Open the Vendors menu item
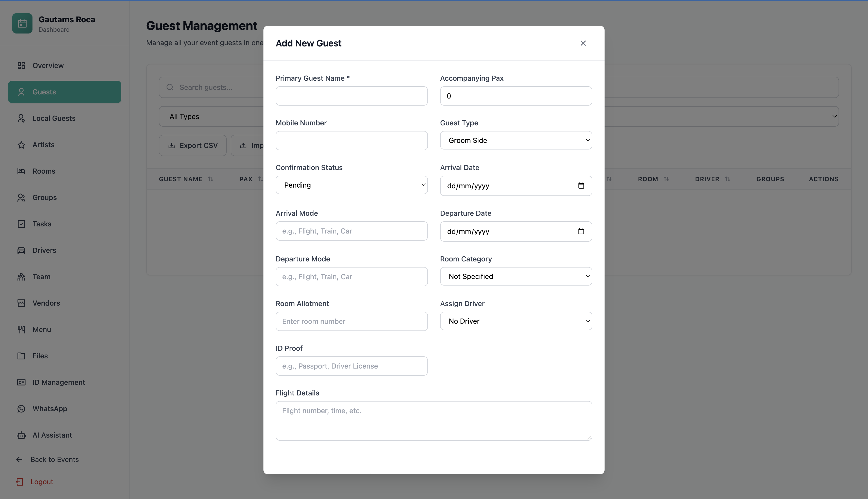 [46, 303]
